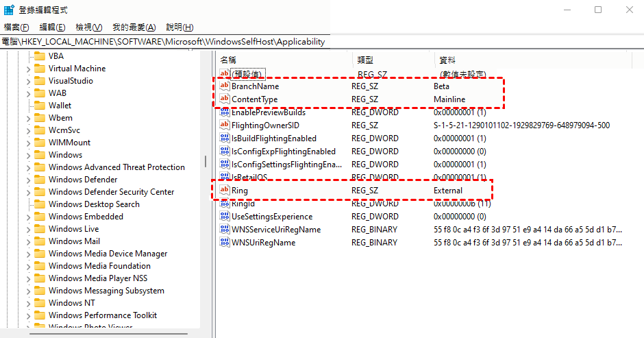The width and height of the screenshot is (644, 338).
Task: Click the binary icon beside WNSServiceUriRegName
Action: coord(224,230)
